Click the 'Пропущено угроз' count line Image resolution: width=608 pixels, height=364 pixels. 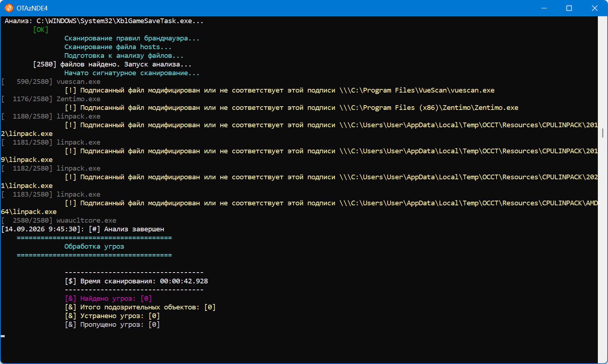point(112,325)
